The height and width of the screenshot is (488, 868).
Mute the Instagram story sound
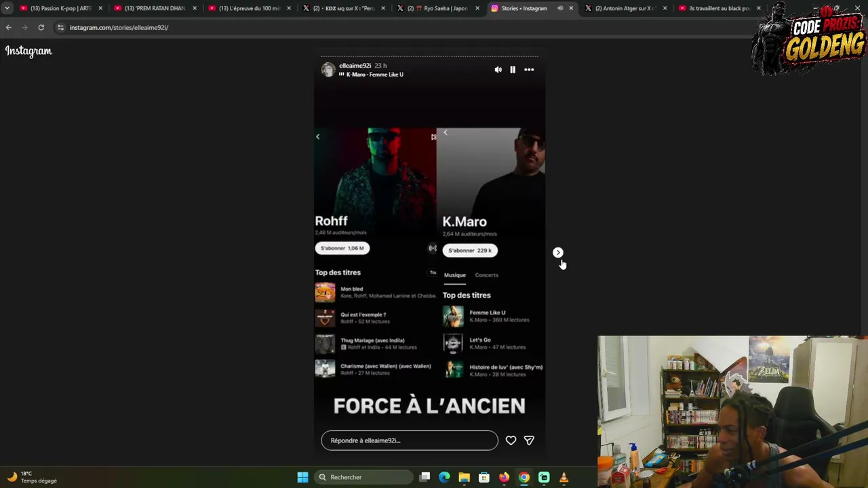tap(498, 70)
